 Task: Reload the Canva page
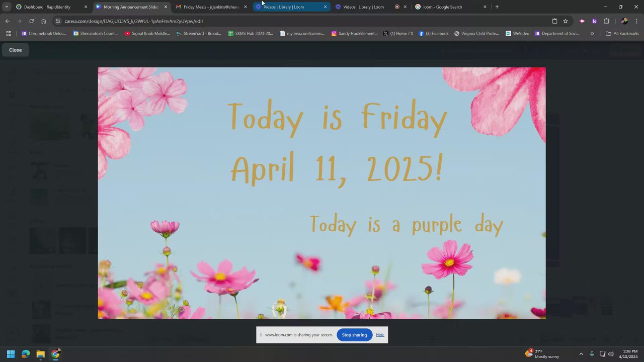click(31, 21)
